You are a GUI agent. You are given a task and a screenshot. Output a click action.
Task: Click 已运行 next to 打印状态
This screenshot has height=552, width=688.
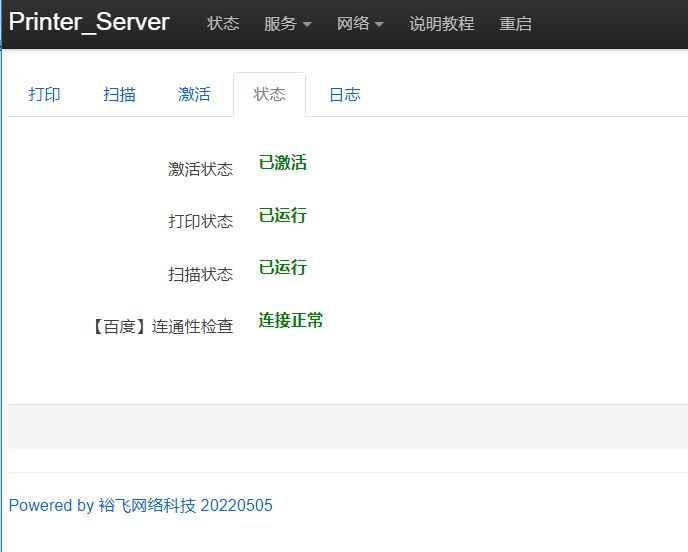tap(282, 215)
